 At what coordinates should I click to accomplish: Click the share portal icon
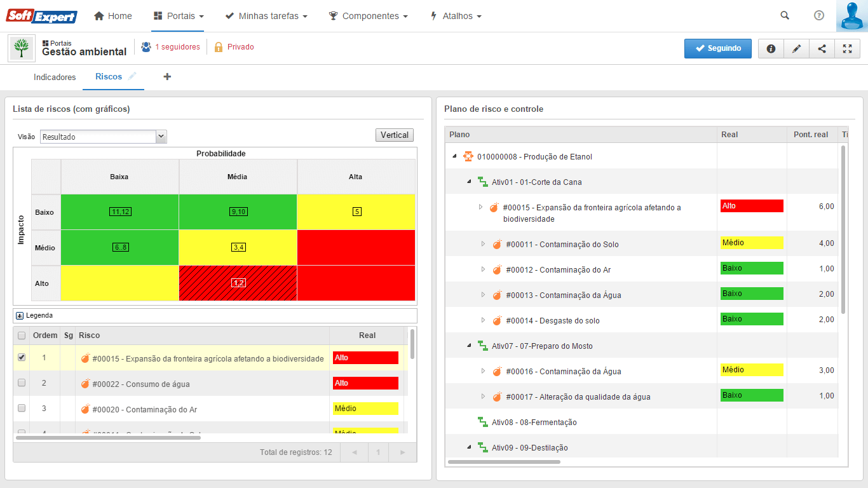coord(822,48)
